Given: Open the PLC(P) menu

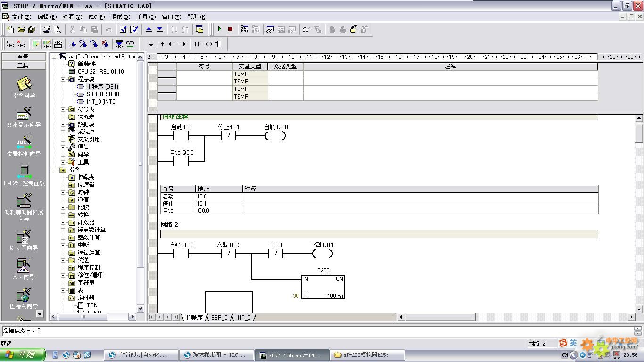Looking at the screenshot, I should click(96, 17).
